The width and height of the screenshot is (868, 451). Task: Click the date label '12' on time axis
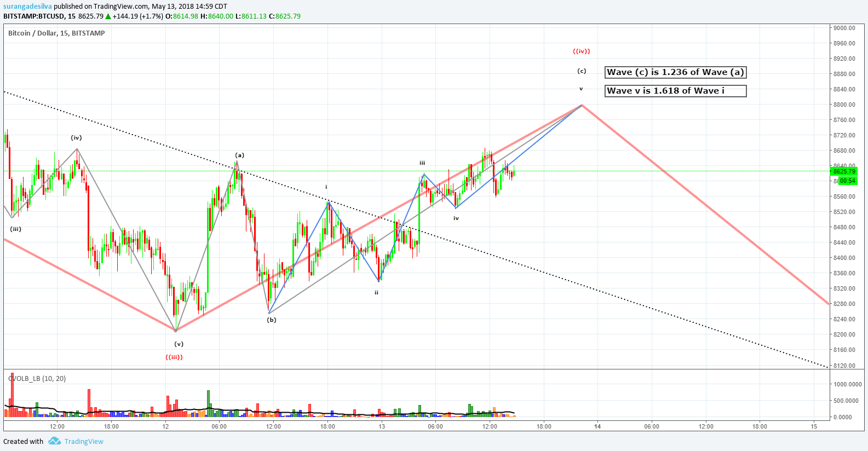[x=165, y=426]
